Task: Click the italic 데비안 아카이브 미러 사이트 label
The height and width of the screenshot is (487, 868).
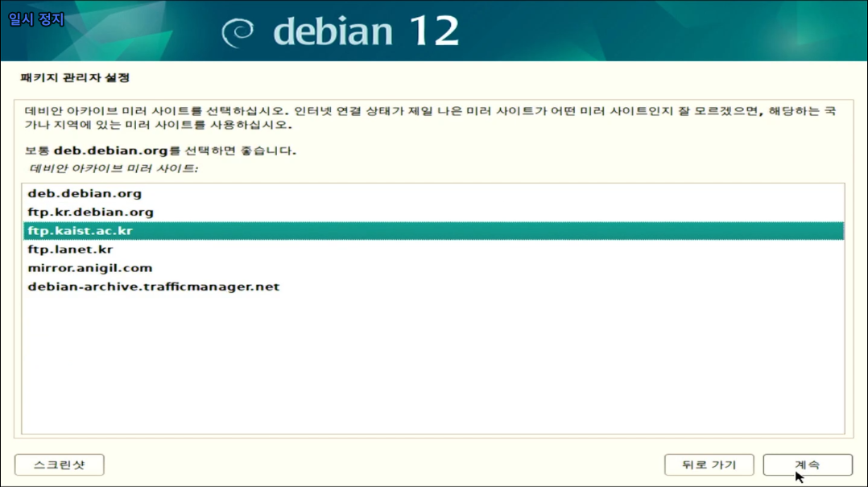Action: click(113, 168)
